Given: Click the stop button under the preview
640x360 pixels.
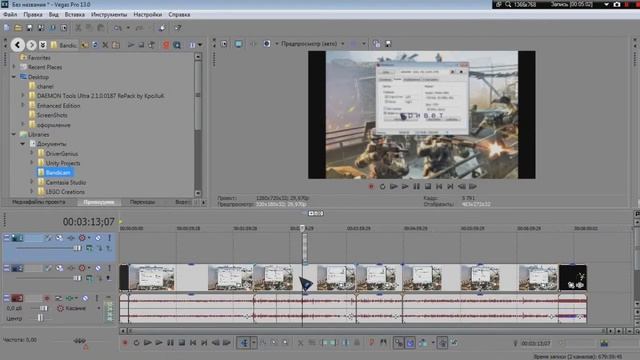Looking at the screenshot, I should (428, 187).
